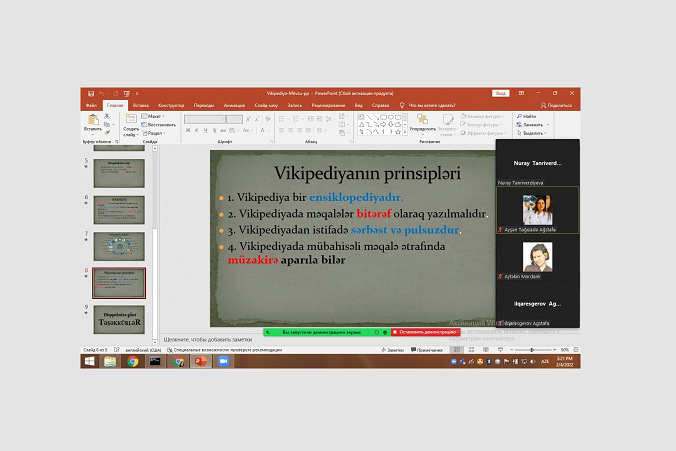The image size is (676, 451).
Task: Expand the shapes gallery with More arrow
Action: [404, 132]
